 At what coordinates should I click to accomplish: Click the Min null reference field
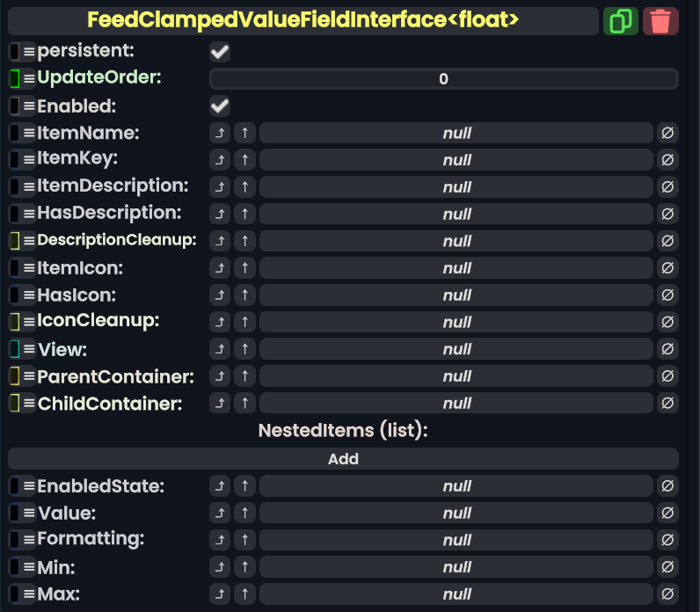456,567
